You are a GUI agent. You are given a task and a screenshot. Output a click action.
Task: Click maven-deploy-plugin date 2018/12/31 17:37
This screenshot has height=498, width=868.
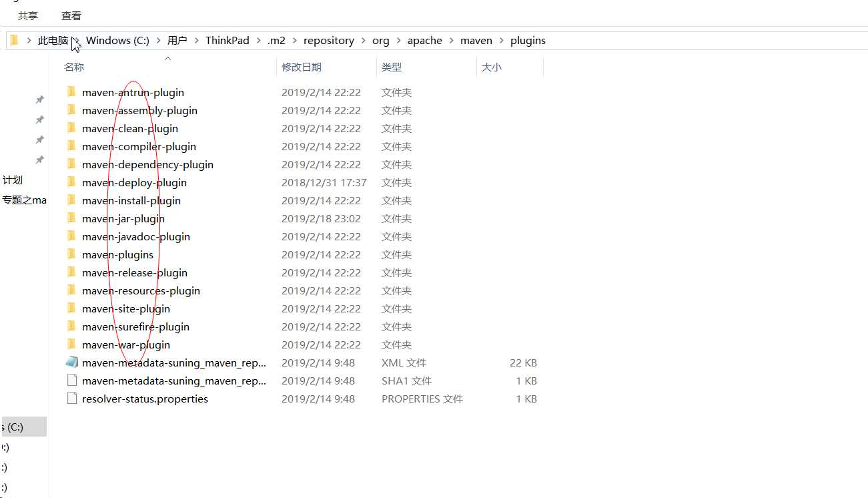(x=324, y=183)
